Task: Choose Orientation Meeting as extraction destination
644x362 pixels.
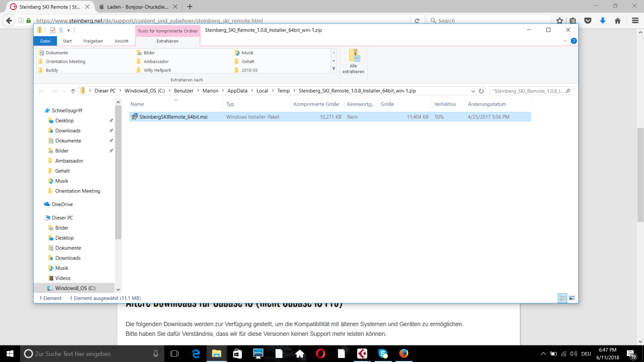Action: pos(65,61)
